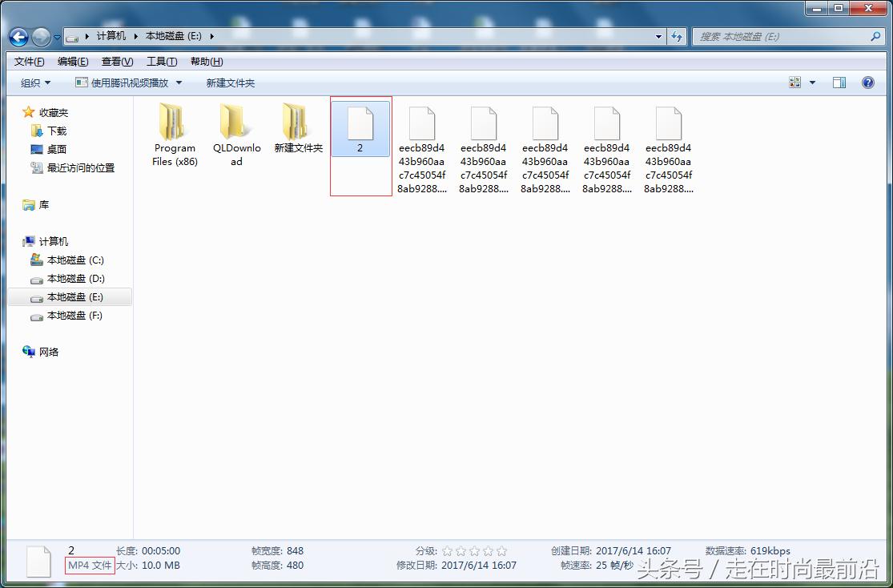Open 本地磁盘 (F:) in sidebar
This screenshot has width=893, height=588.
pyautogui.click(x=66, y=316)
